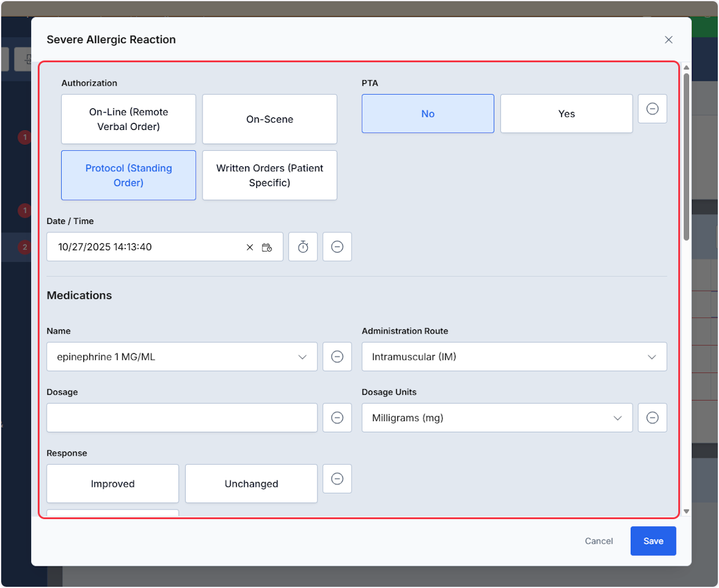Click minus icon beside medication Name
Viewport: 719px width, 588px height.
337,357
